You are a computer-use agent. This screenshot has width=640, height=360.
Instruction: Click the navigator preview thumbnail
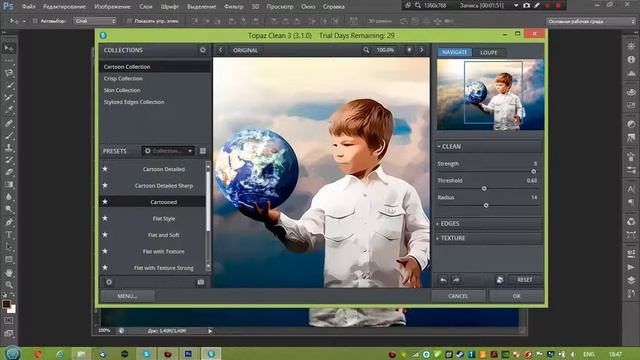click(x=490, y=95)
